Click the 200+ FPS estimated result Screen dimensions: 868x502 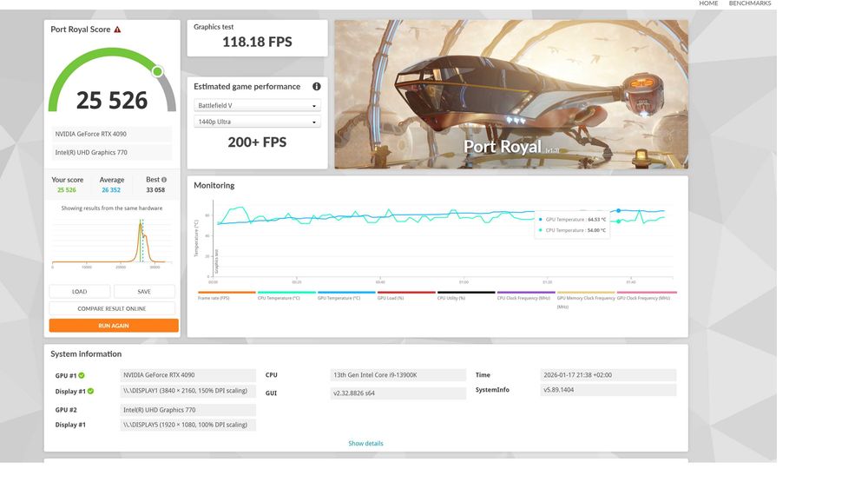click(258, 142)
